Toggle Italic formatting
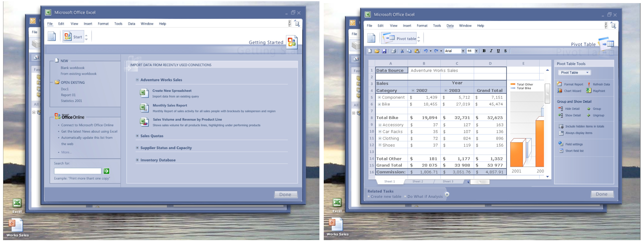644x243 pixels. pyautogui.click(x=491, y=51)
